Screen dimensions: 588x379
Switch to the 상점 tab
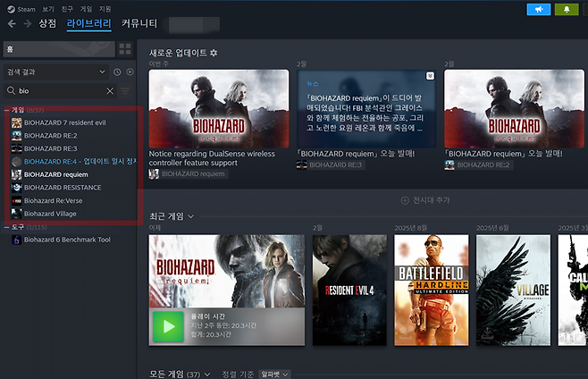click(x=47, y=23)
